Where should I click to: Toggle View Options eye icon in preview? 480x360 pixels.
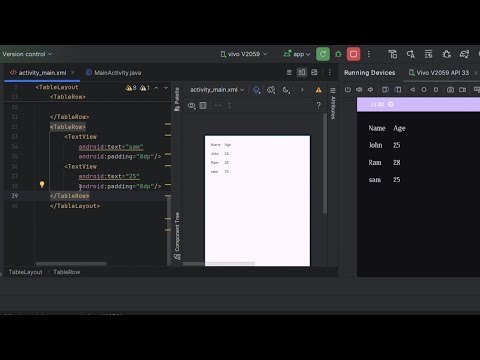pyautogui.click(x=191, y=106)
